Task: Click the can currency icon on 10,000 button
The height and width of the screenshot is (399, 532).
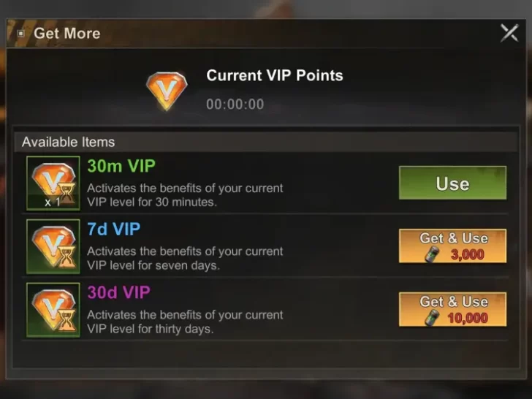Action: click(433, 318)
